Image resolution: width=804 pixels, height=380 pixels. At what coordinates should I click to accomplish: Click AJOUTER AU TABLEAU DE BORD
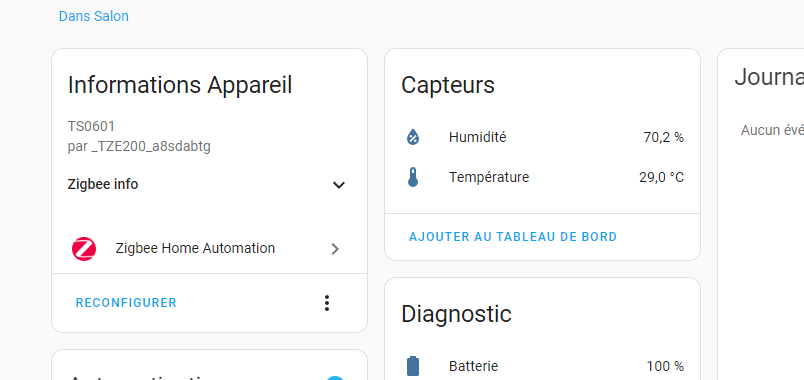click(x=513, y=237)
